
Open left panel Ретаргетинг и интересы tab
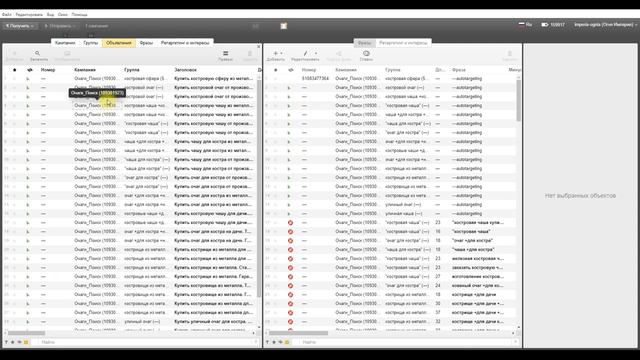pos(185,42)
